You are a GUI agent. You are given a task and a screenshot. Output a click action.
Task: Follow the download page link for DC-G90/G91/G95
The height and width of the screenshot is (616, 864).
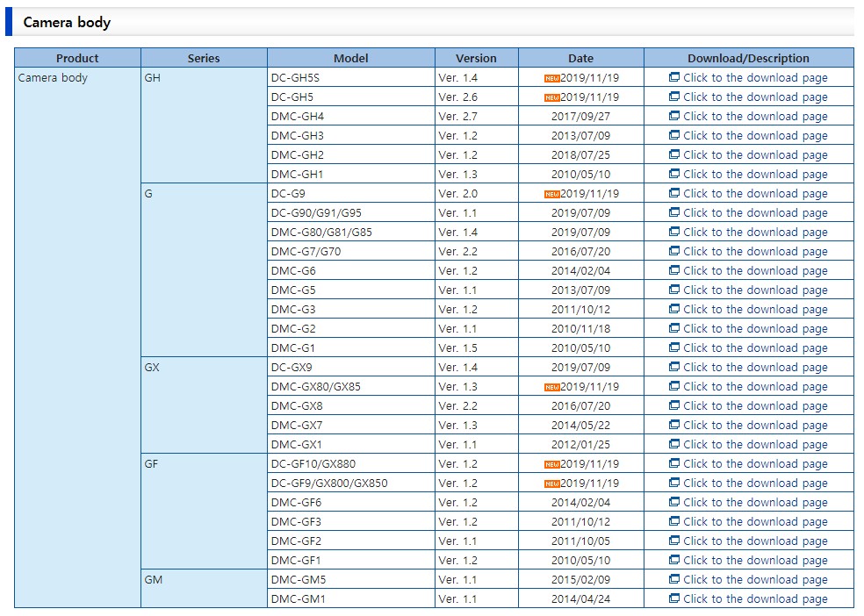pos(755,212)
